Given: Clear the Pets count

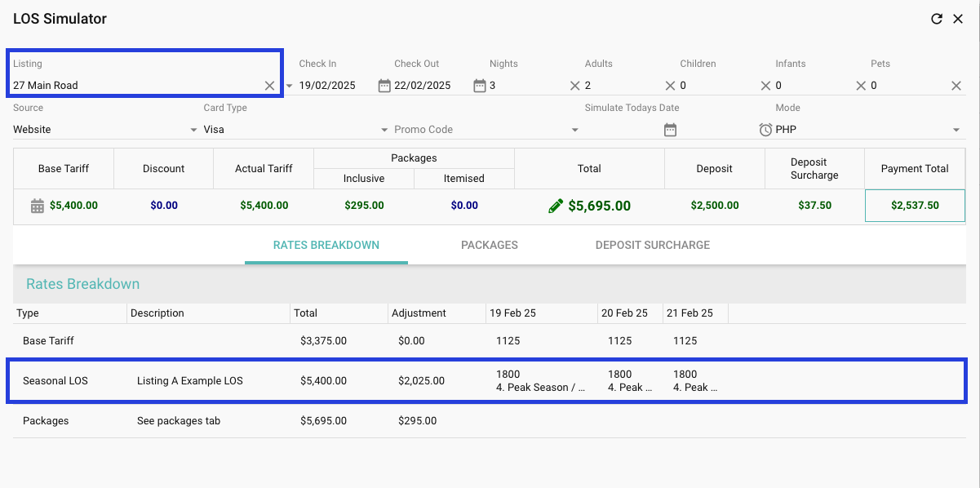Looking at the screenshot, I should pos(956,86).
